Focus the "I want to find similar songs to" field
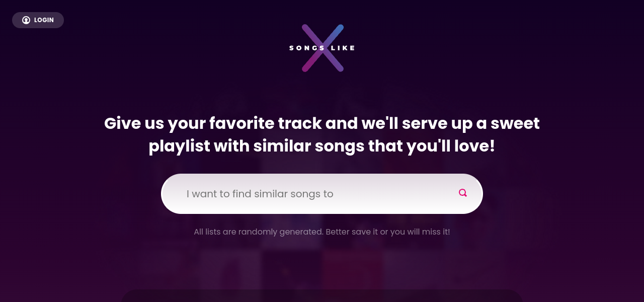Screen dimensions: 644x302 (x=312, y=194)
